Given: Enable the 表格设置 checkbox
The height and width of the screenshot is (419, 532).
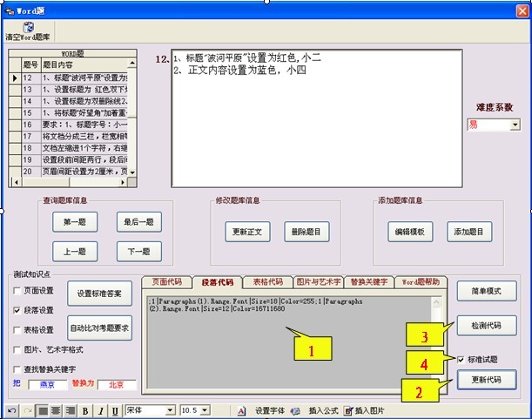Looking at the screenshot, I should click(17, 330).
